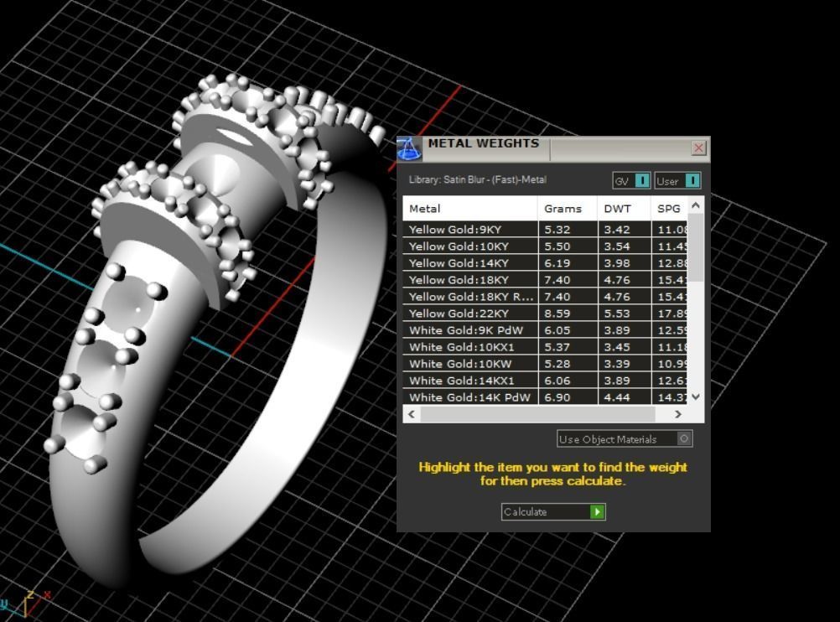Viewport: 840px width, 622px height.
Task: Select the Yellow Gold:10KY row
Action: (545, 246)
